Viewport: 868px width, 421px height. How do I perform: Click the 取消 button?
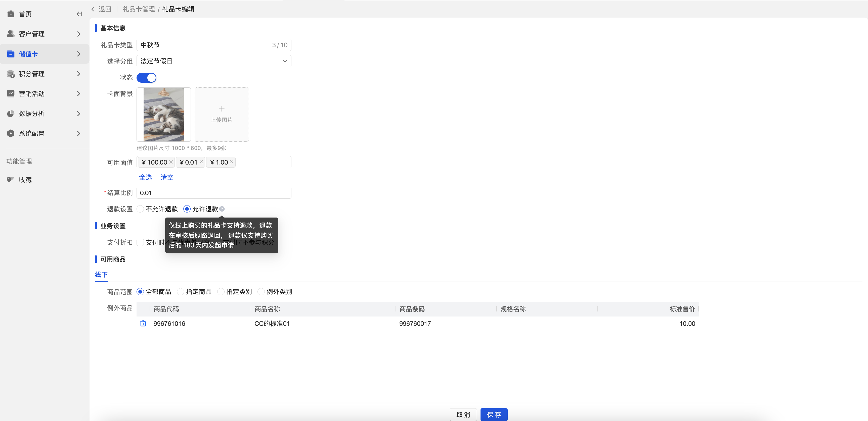[463, 415]
